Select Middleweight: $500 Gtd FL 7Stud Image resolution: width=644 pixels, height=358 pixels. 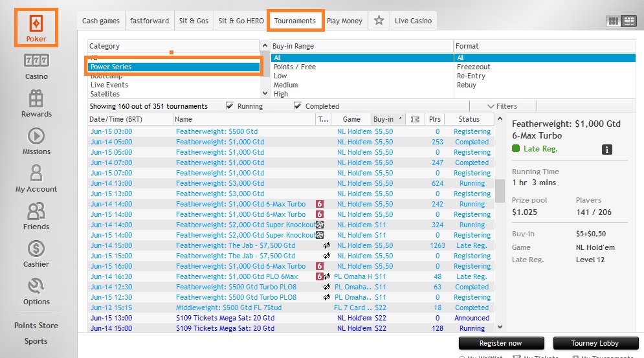(291, 308)
